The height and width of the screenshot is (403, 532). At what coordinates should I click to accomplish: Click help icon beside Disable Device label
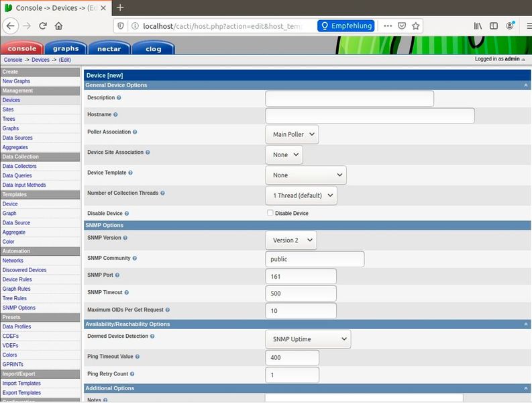point(127,214)
